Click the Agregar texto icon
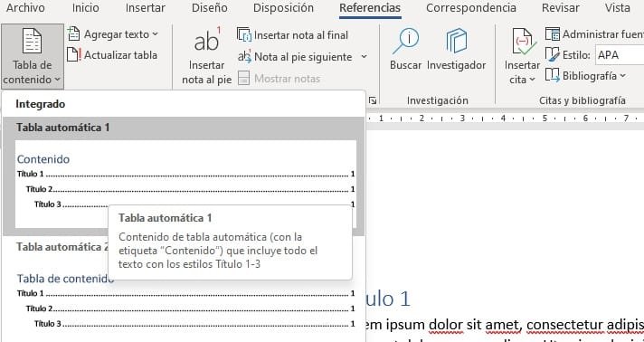 (x=73, y=34)
